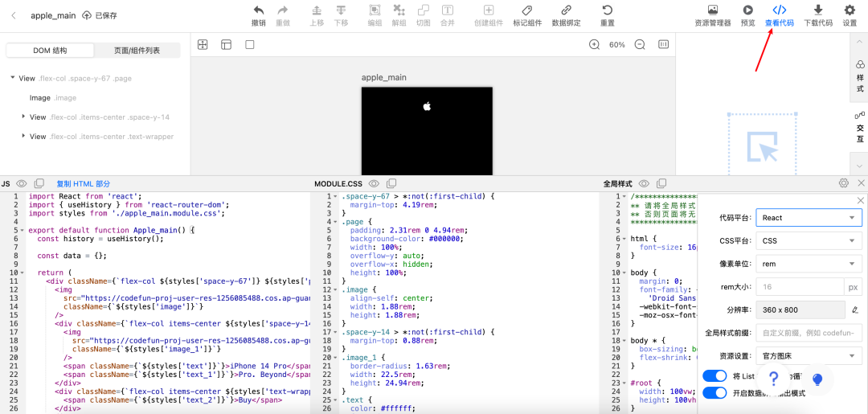The image size is (868, 414).
Task: Open CSS平台 dropdown
Action: 809,240
